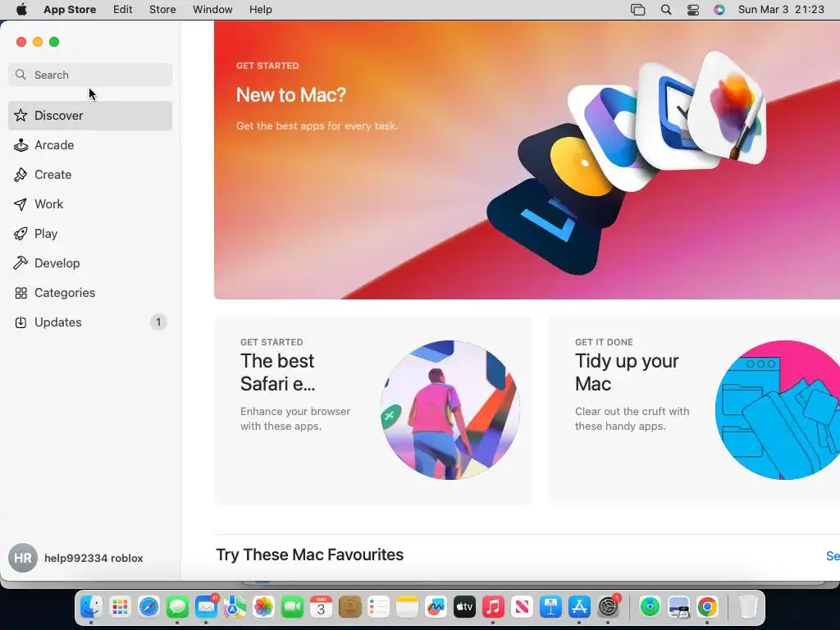
Task: Open System Settings from the Dock
Action: [x=608, y=607]
